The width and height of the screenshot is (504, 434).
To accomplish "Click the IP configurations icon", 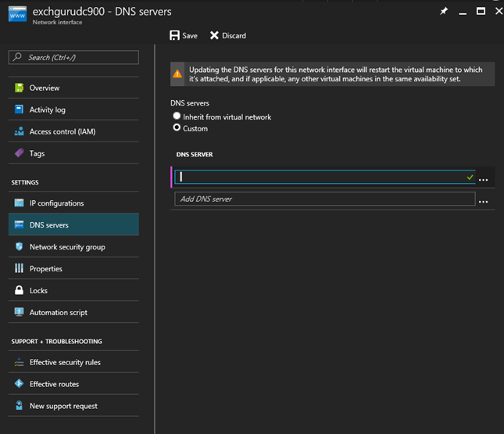I will coord(19,203).
